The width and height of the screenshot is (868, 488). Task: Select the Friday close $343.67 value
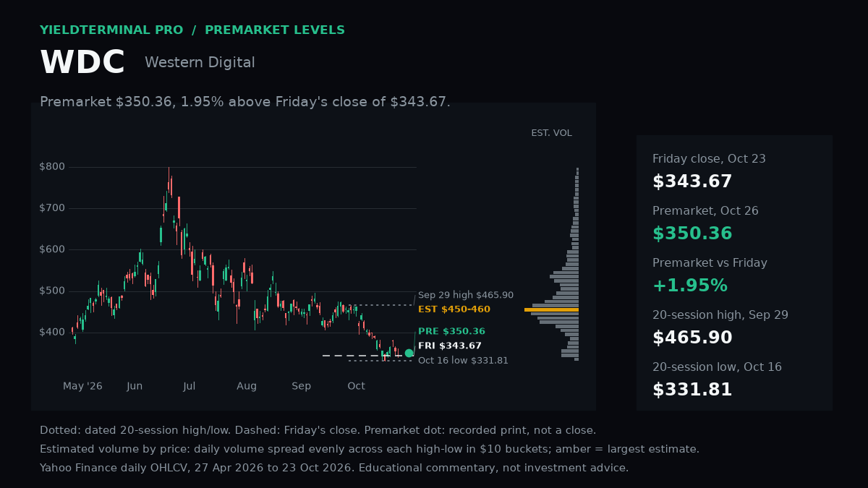692,182
